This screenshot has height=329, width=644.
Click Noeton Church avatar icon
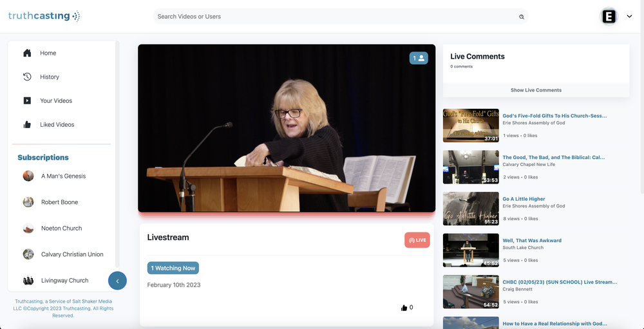[x=28, y=229]
